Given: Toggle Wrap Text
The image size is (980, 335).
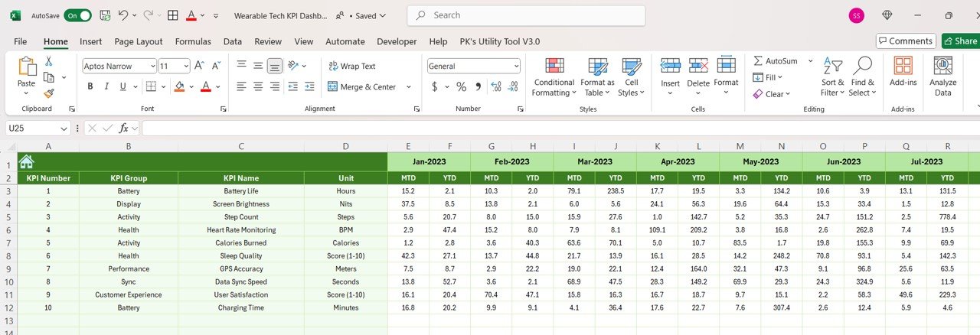Looking at the screenshot, I should [x=352, y=66].
